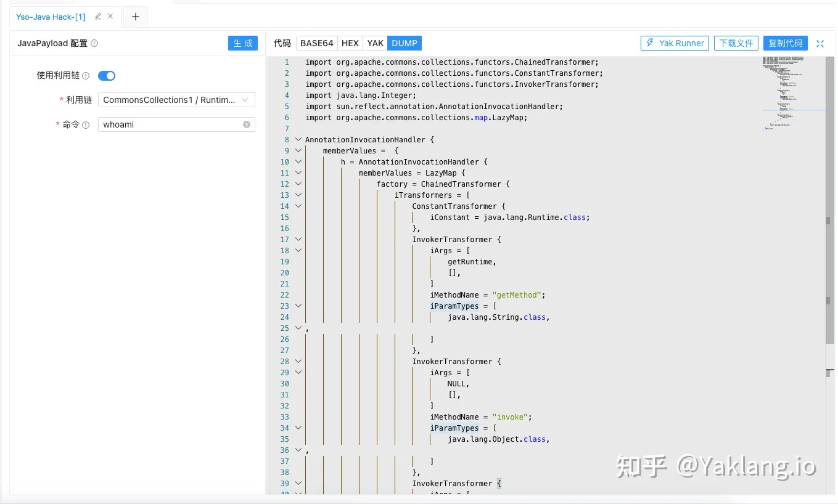Switch code view to YAK
This screenshot has width=838, height=504.
click(x=375, y=43)
